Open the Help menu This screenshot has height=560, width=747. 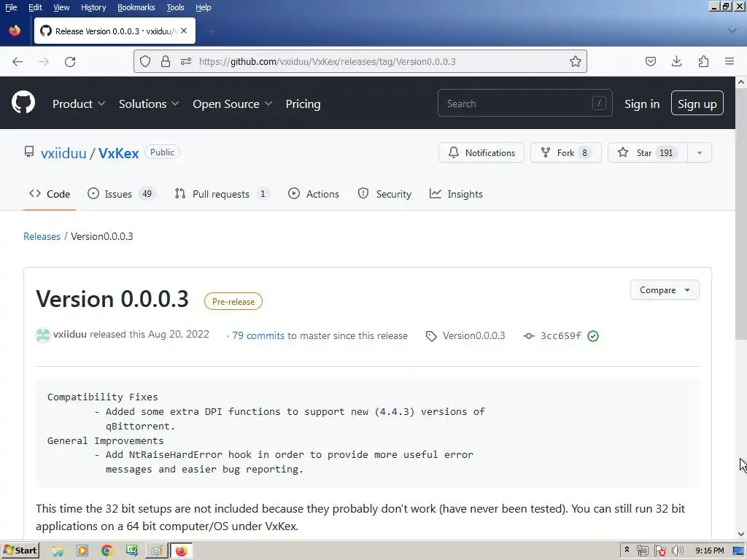click(x=204, y=7)
